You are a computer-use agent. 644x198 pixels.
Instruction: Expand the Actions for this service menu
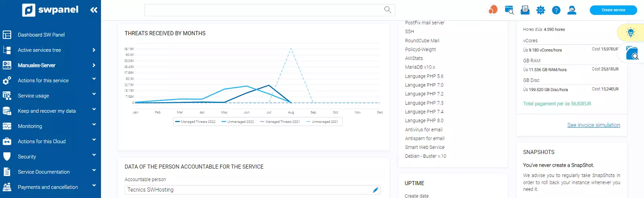tap(43, 80)
